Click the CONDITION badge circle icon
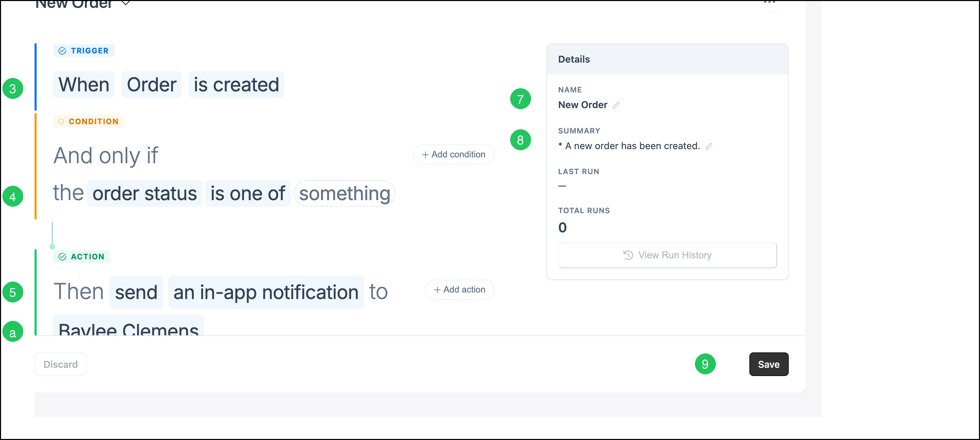Viewport: 980px width, 440px height. (61, 121)
